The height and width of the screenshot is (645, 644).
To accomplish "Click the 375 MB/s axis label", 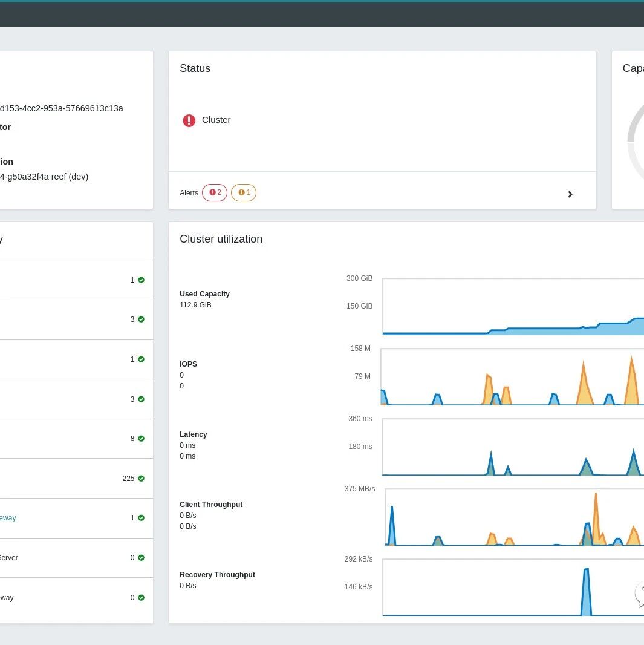I will pos(360,489).
